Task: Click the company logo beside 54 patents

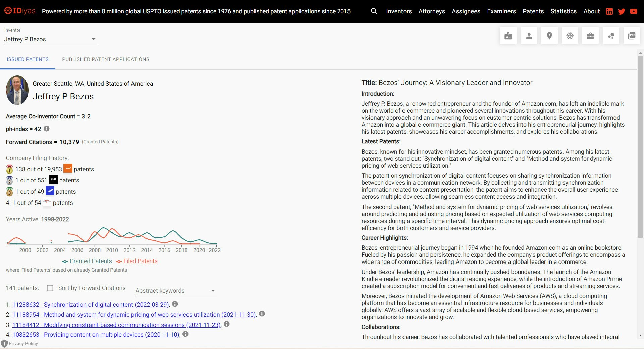Action: pyautogui.click(x=47, y=202)
